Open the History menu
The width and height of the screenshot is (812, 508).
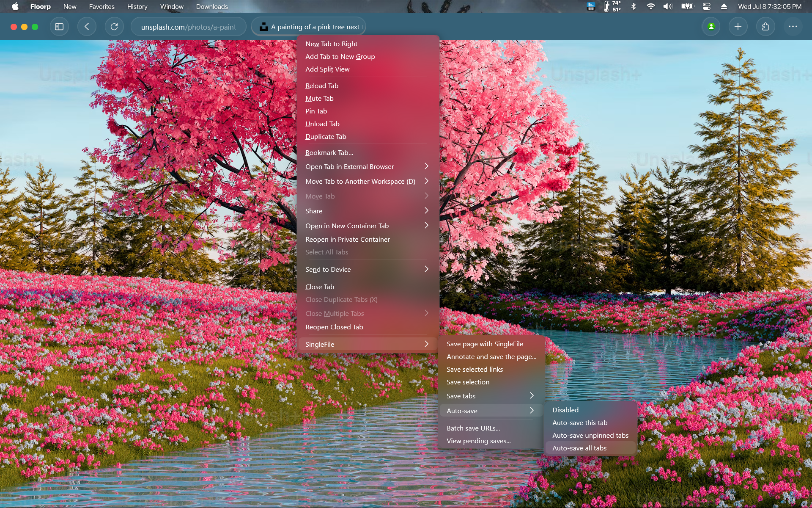pyautogui.click(x=137, y=6)
